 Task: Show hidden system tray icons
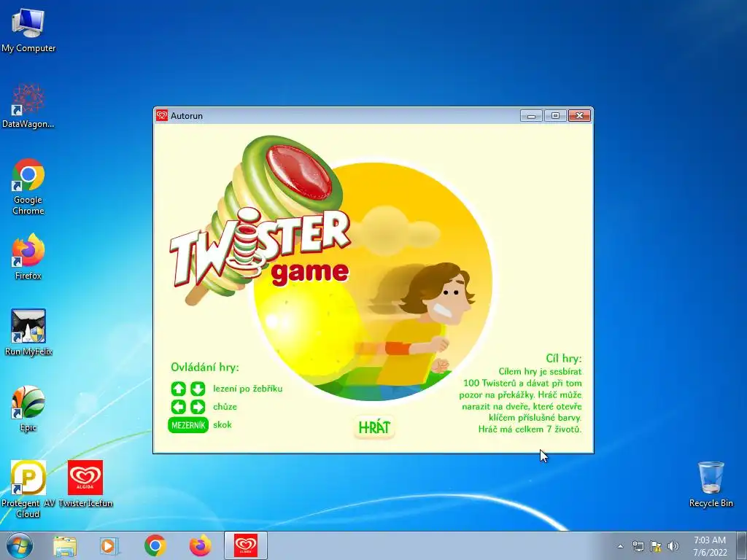coord(620,546)
